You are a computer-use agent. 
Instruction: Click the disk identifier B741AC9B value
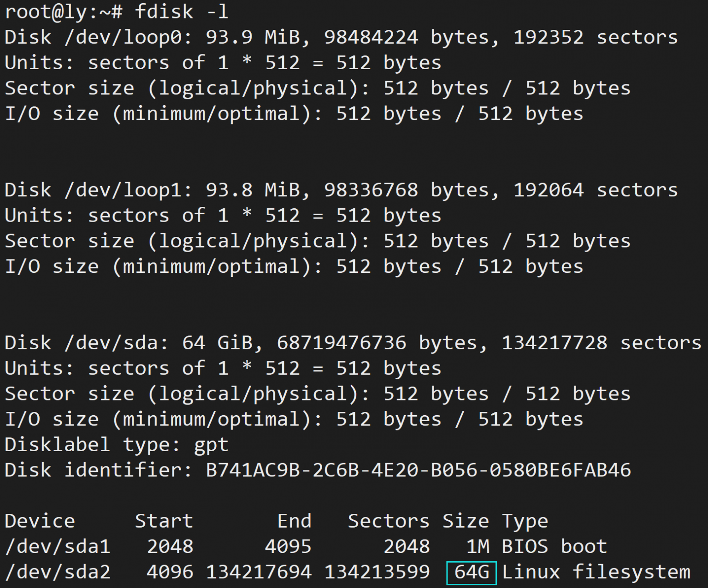click(418, 470)
